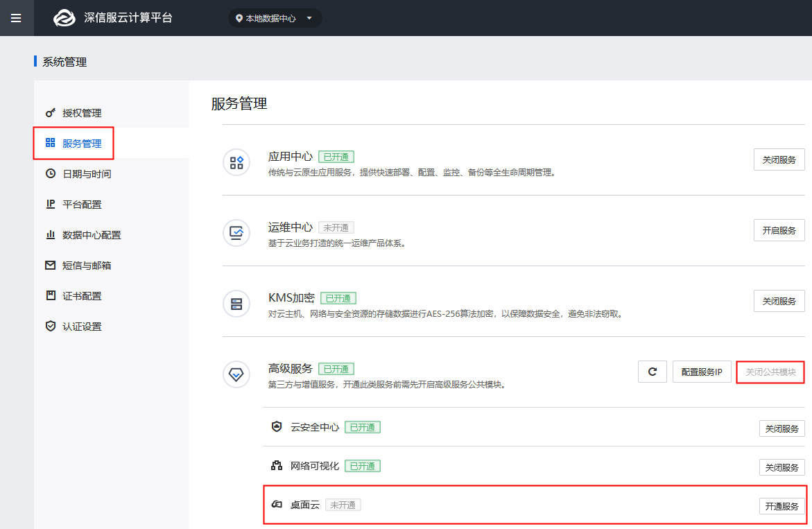Screen dimensions: 812x529
Task: Click the 高级服务 service title
Action: click(x=291, y=369)
